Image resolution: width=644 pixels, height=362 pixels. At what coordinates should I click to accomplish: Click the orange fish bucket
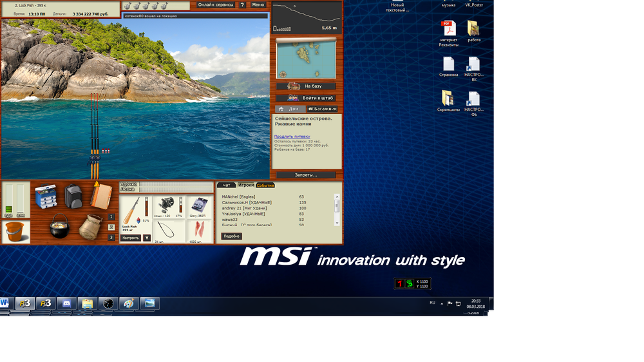pos(15,231)
